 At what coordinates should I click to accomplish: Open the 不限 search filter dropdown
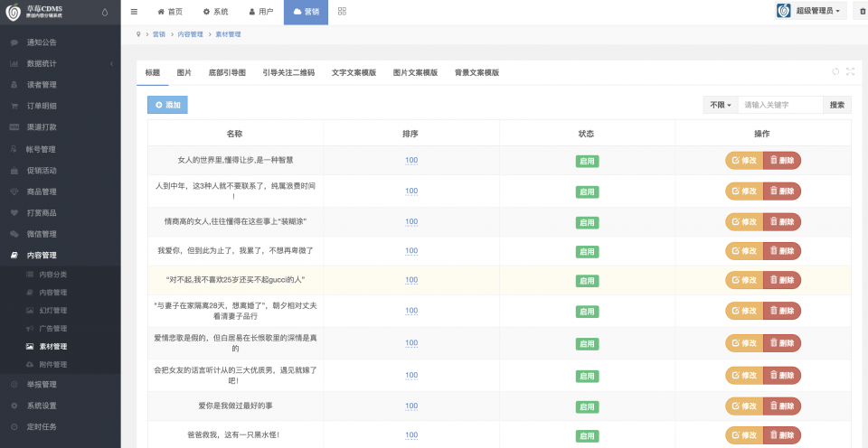coord(720,105)
